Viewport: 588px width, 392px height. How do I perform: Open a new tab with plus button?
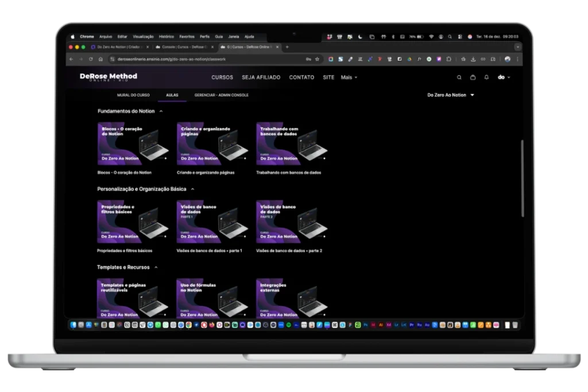pyautogui.click(x=287, y=47)
